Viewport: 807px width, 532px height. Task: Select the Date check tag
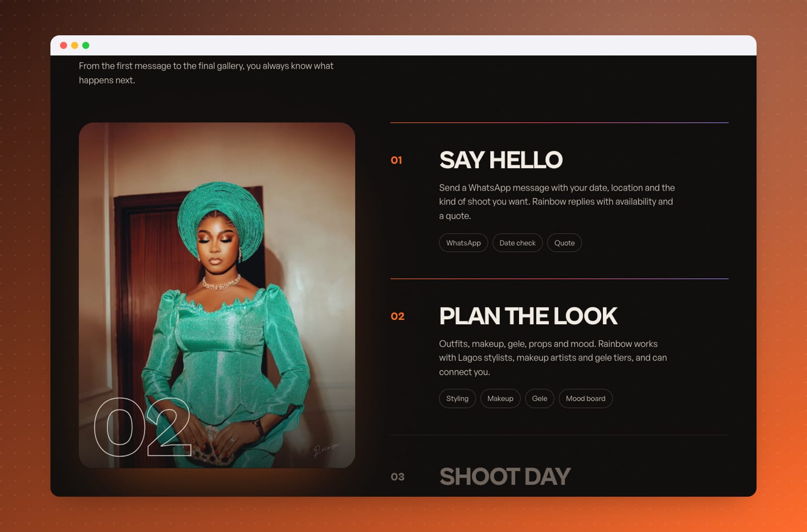click(517, 243)
